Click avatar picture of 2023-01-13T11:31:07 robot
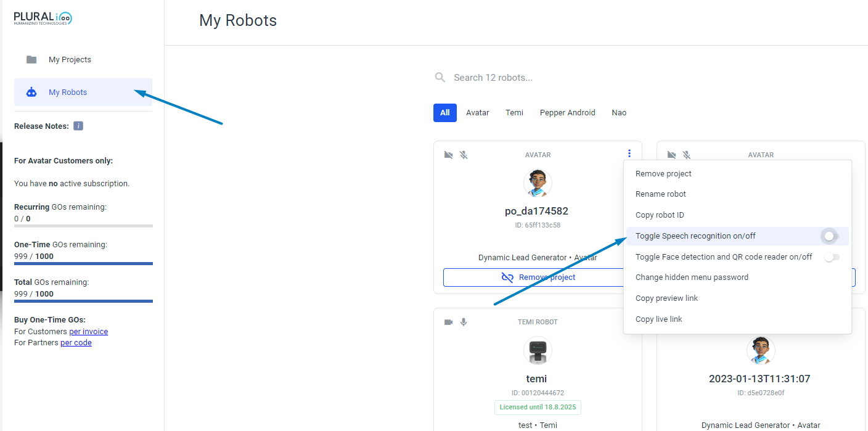The width and height of the screenshot is (868, 431). (x=761, y=350)
